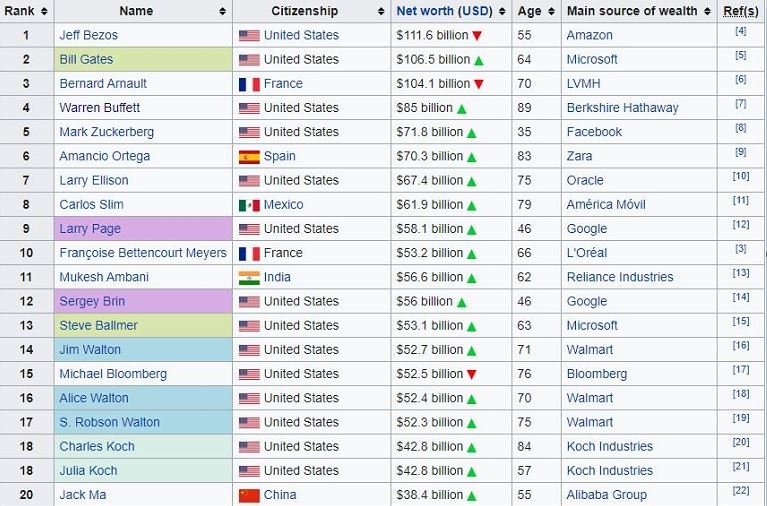
Task: Open Julia Koch article link
Action: pyautogui.click(x=89, y=471)
